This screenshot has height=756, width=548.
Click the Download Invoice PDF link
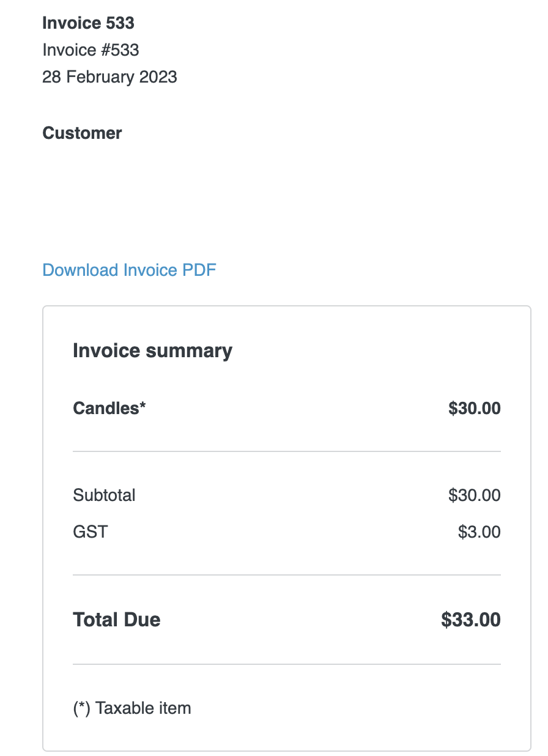[x=129, y=270]
